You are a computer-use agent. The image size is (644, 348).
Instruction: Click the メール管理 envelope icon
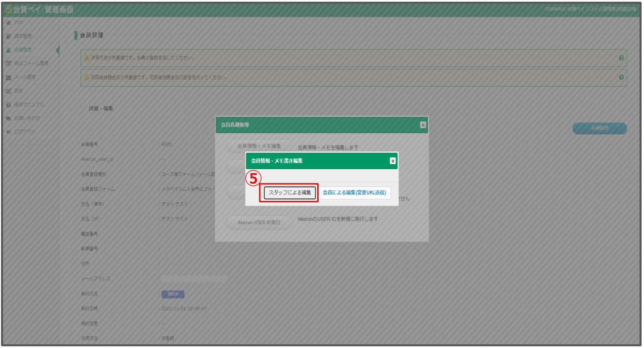[x=9, y=77]
